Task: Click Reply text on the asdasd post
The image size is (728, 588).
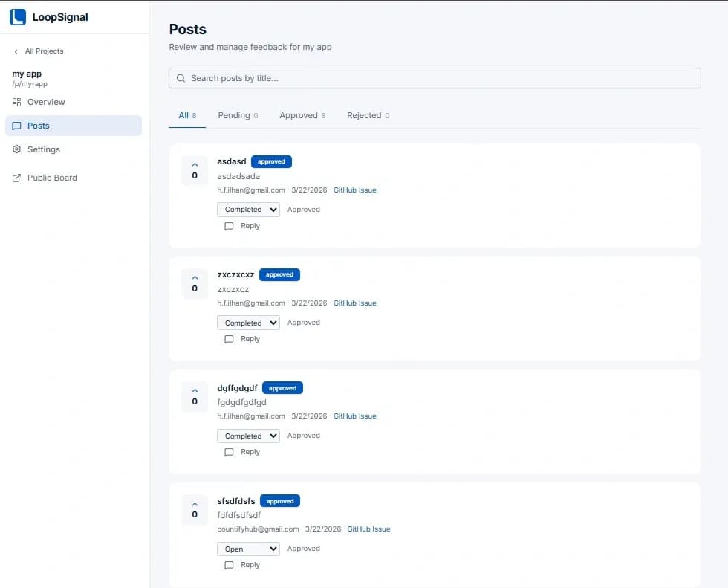Action: [x=250, y=226]
